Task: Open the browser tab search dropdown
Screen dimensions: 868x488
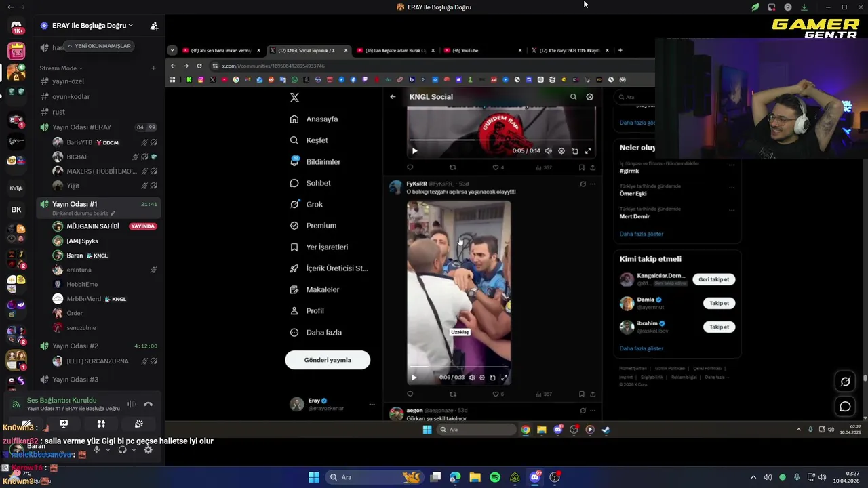Action: tap(172, 50)
